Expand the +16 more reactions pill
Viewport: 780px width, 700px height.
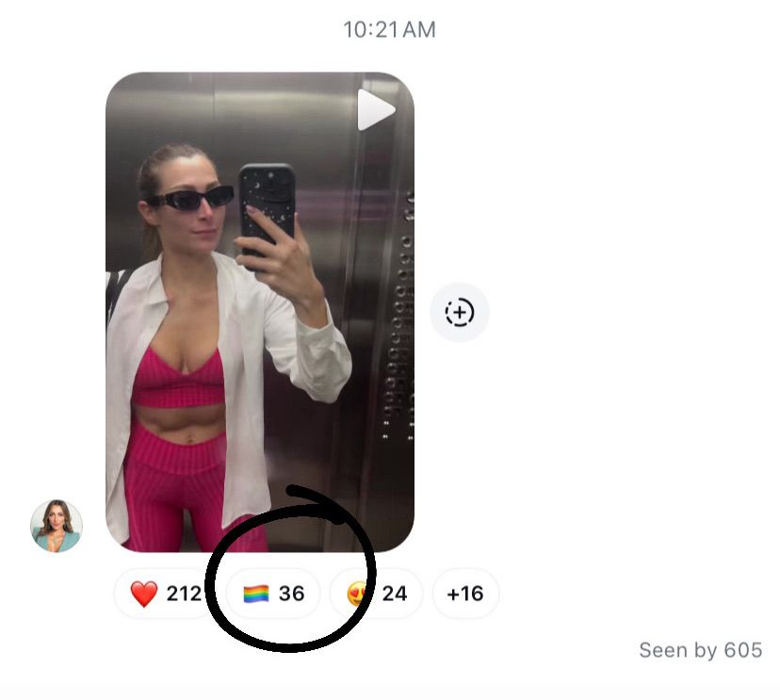(x=465, y=594)
